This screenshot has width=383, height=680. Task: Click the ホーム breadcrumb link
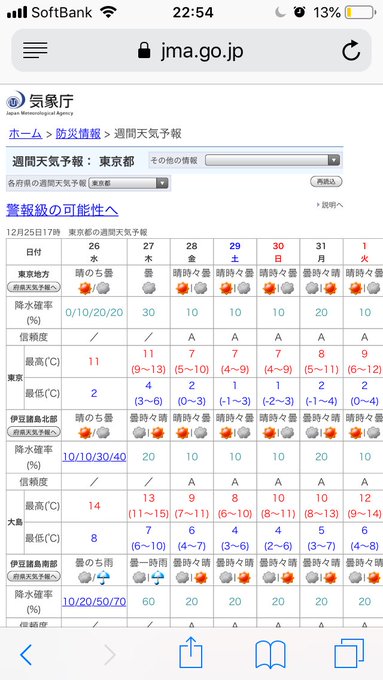[25, 134]
